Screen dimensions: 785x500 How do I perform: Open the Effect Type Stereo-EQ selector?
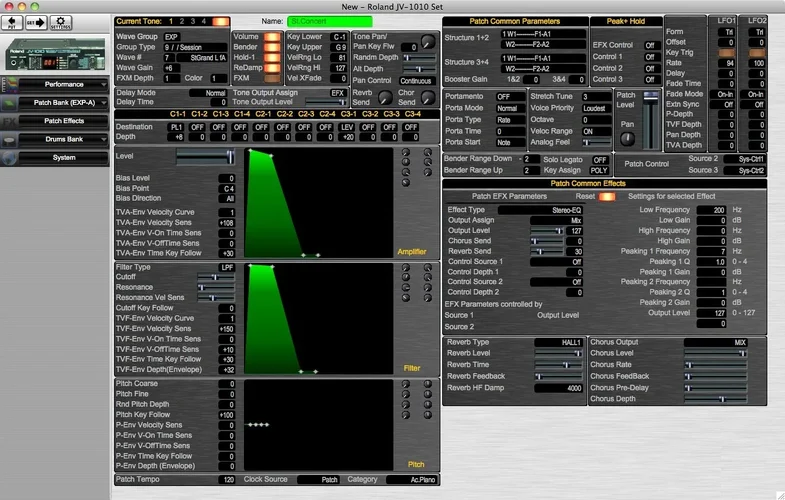coord(540,210)
